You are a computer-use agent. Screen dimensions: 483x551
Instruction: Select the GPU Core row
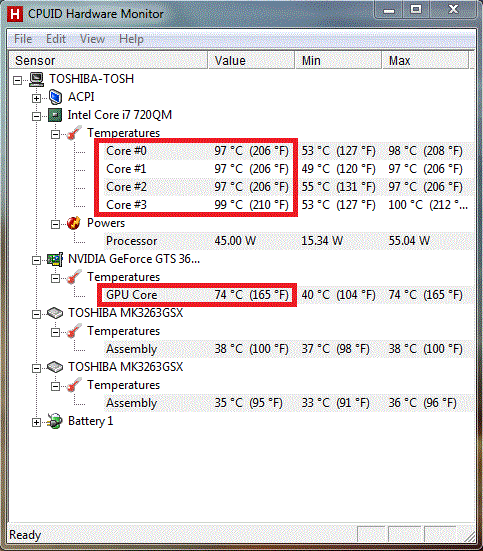coord(289,295)
